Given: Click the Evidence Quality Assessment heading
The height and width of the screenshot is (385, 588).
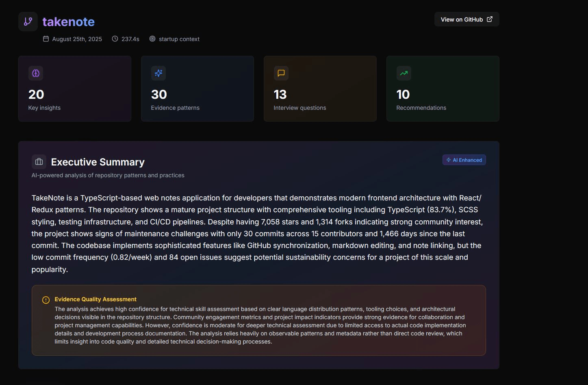Looking at the screenshot, I should point(95,299).
